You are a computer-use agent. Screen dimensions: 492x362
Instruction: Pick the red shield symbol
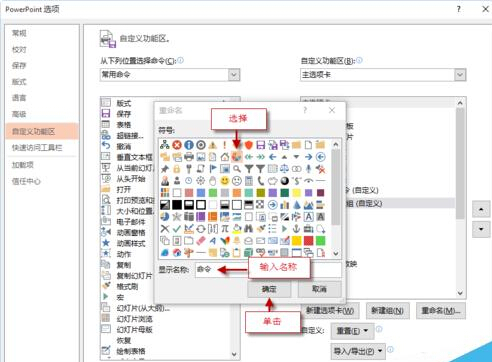click(x=249, y=145)
